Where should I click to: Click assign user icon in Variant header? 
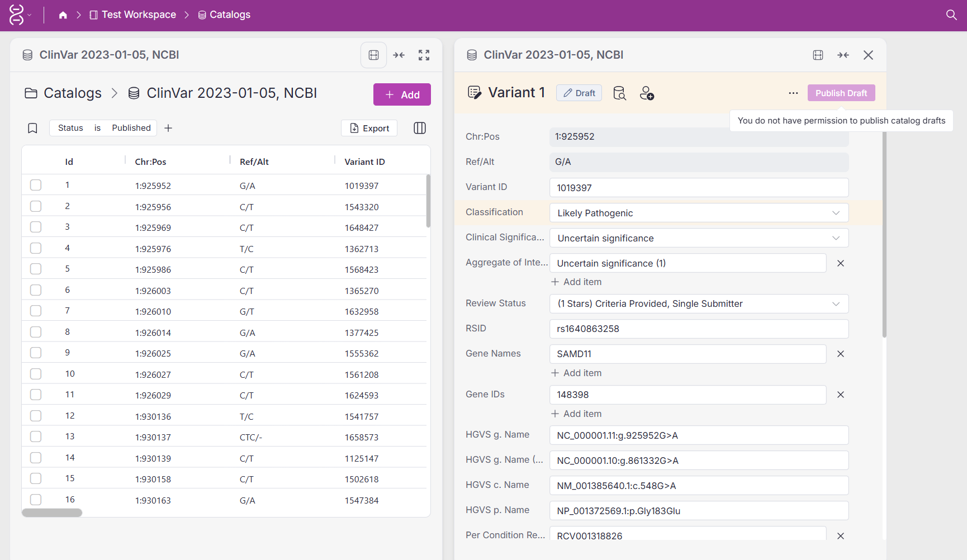pos(647,93)
